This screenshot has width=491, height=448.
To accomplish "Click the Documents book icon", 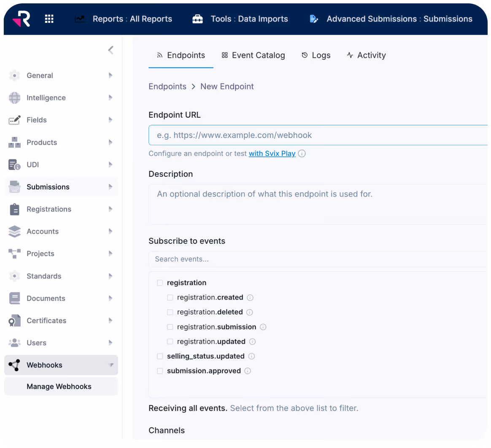I will (14, 298).
